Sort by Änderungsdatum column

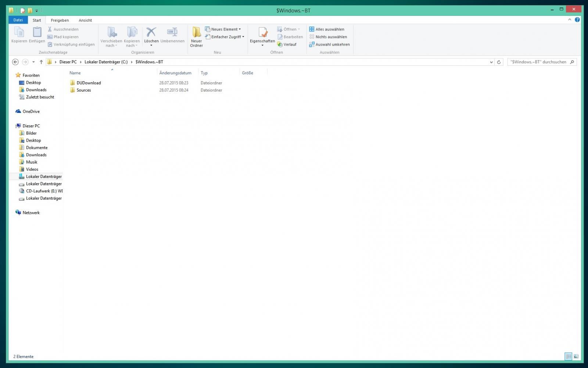[x=175, y=73]
